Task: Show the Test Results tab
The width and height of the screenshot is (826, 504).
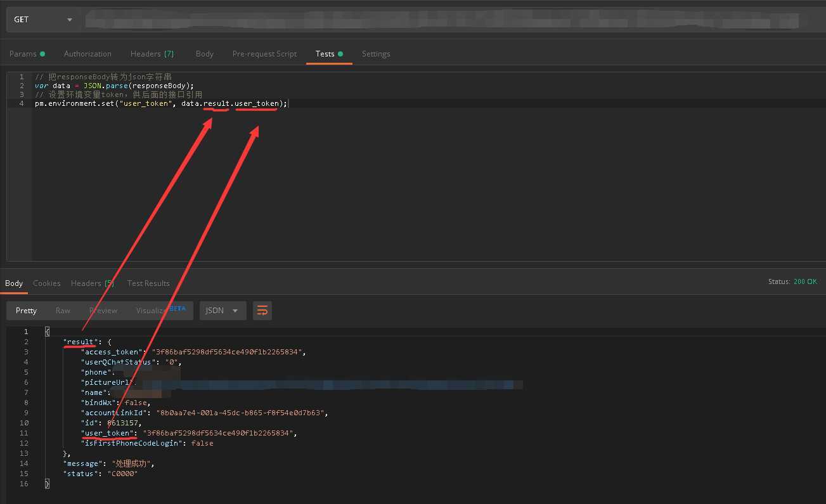Action: tap(148, 283)
